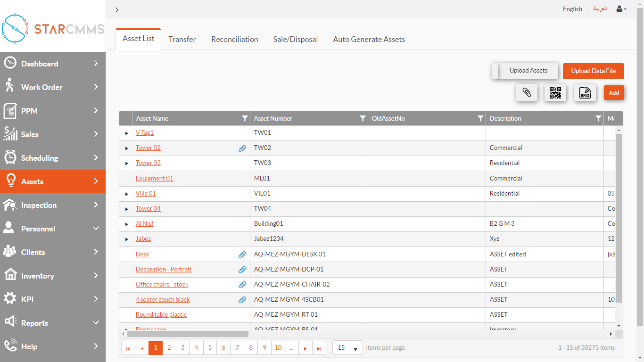This screenshot has width=644, height=362.
Task: Open the Equipment 01 asset link
Action: click(x=154, y=179)
